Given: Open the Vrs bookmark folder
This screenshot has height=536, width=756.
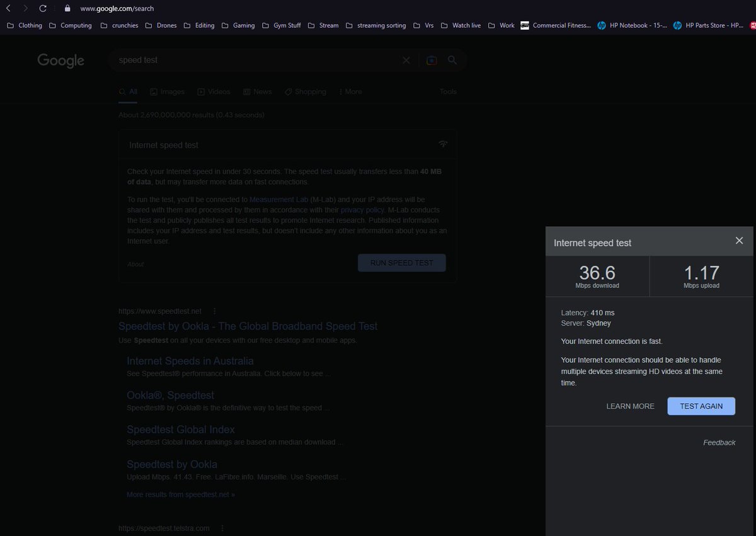Looking at the screenshot, I should pos(423,26).
